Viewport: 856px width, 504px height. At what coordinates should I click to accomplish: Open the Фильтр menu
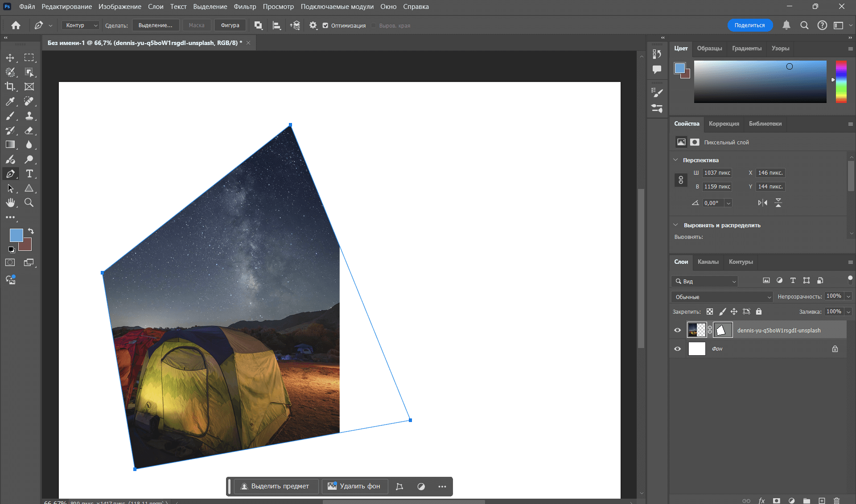click(245, 7)
